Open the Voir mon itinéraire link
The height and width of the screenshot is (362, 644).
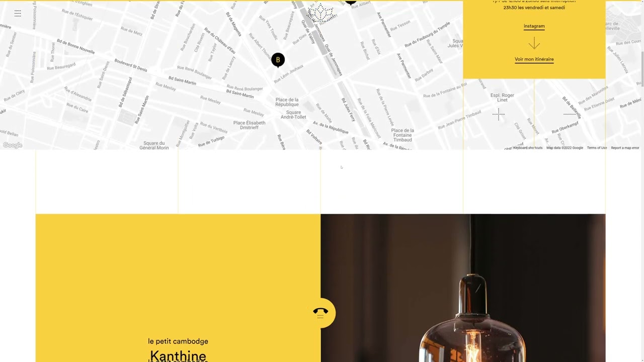[534, 59]
